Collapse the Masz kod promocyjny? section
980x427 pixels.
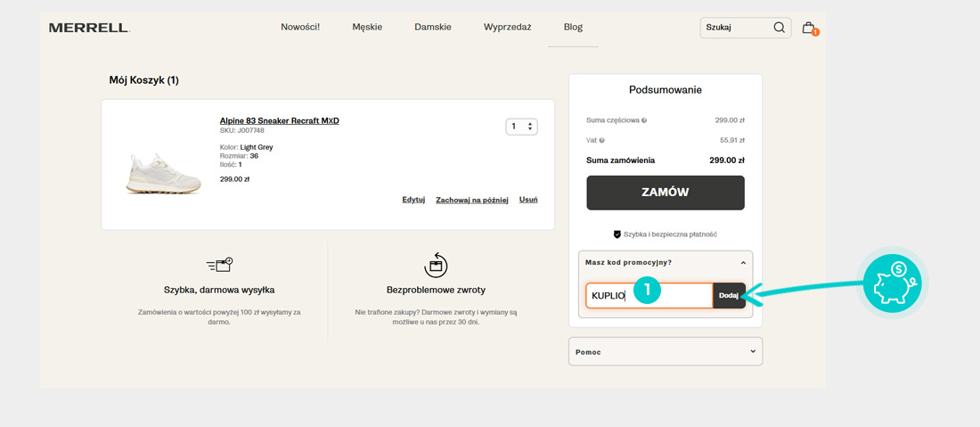666,263
